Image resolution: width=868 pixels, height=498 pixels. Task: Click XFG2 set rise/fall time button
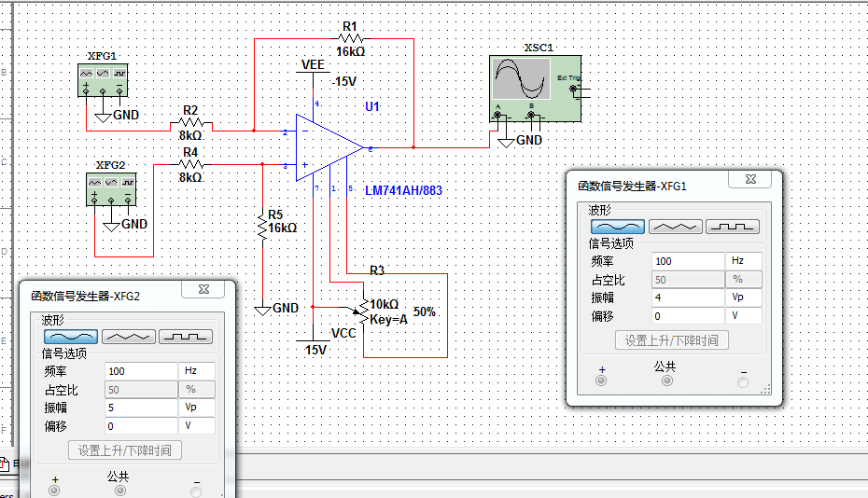[x=125, y=450]
